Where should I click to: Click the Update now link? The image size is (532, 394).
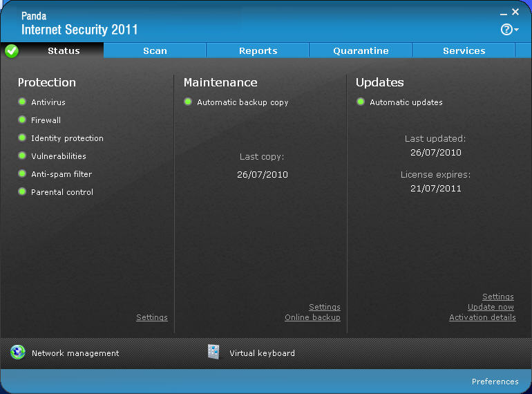click(491, 307)
